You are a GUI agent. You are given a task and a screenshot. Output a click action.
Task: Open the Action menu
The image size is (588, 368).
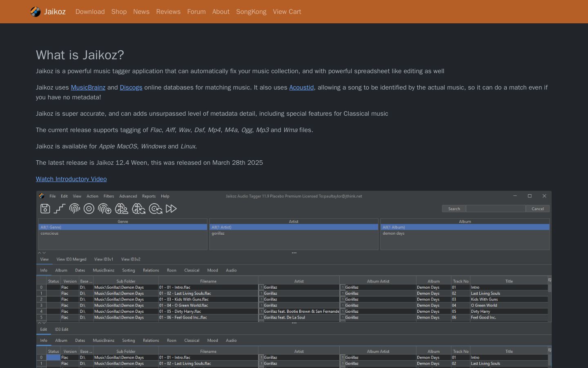coord(92,196)
